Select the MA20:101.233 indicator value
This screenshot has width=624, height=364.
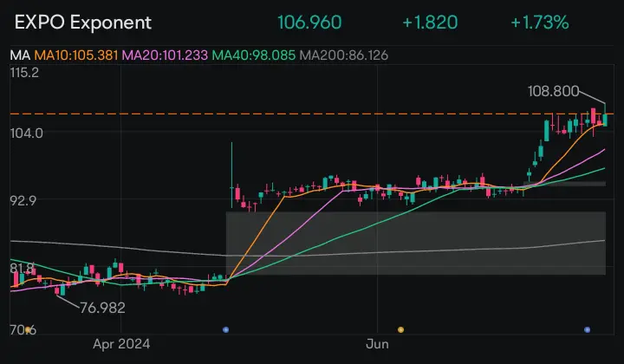[165, 55]
